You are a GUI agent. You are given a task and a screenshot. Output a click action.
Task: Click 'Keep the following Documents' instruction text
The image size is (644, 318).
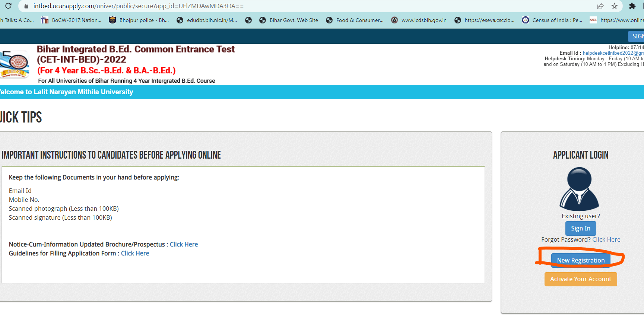click(94, 177)
